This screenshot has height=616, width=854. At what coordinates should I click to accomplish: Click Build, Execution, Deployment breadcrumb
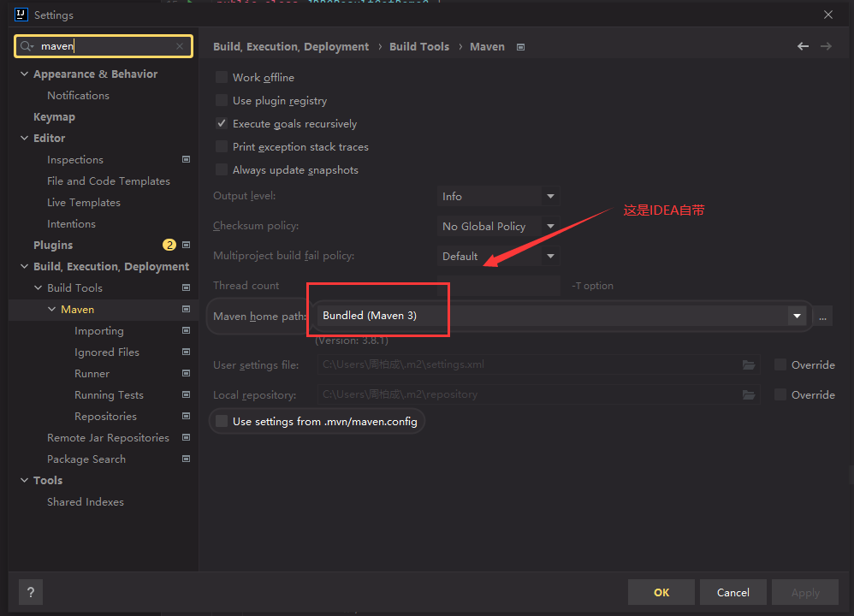[291, 47]
